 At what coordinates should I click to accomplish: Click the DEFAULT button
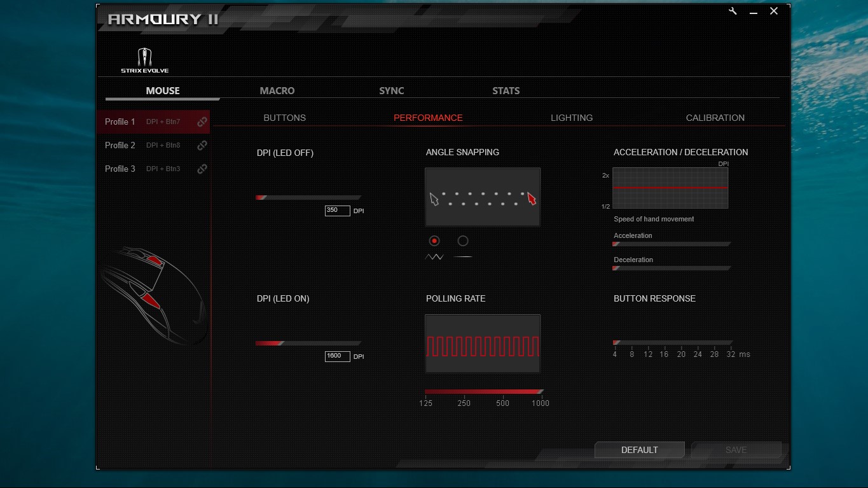[x=640, y=450]
